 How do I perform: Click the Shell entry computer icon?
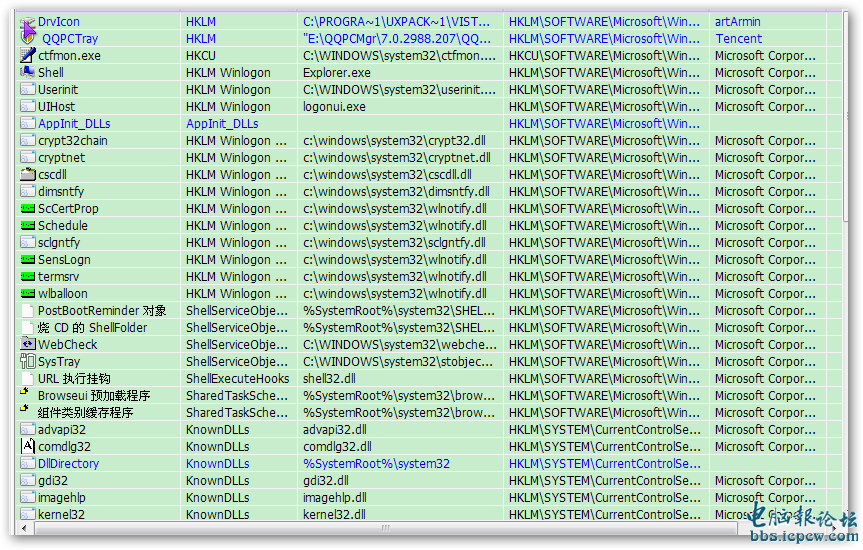(x=28, y=72)
